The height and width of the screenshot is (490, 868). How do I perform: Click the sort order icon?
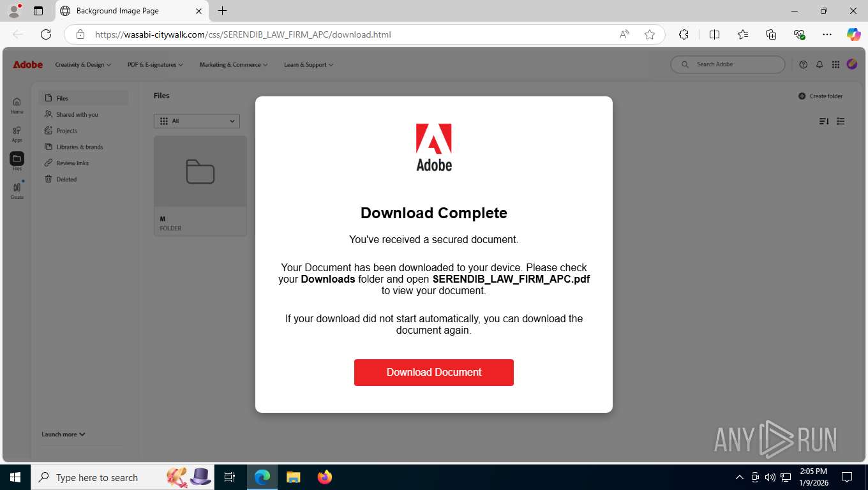point(824,121)
